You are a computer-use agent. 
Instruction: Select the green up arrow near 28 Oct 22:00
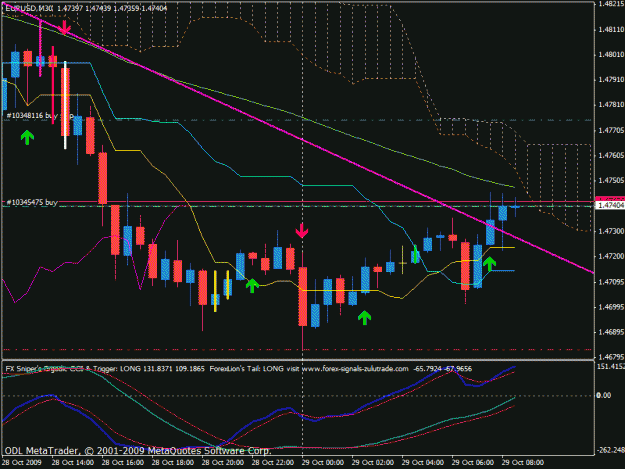click(x=252, y=286)
